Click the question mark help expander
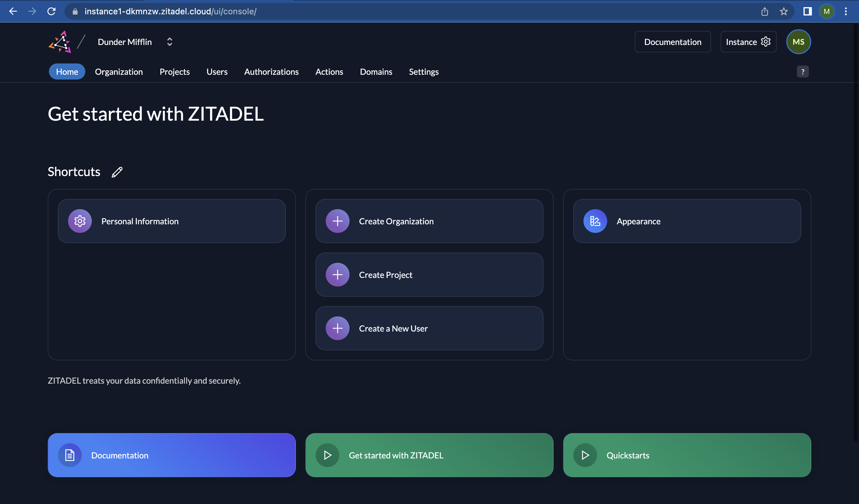859x504 pixels. [803, 71]
